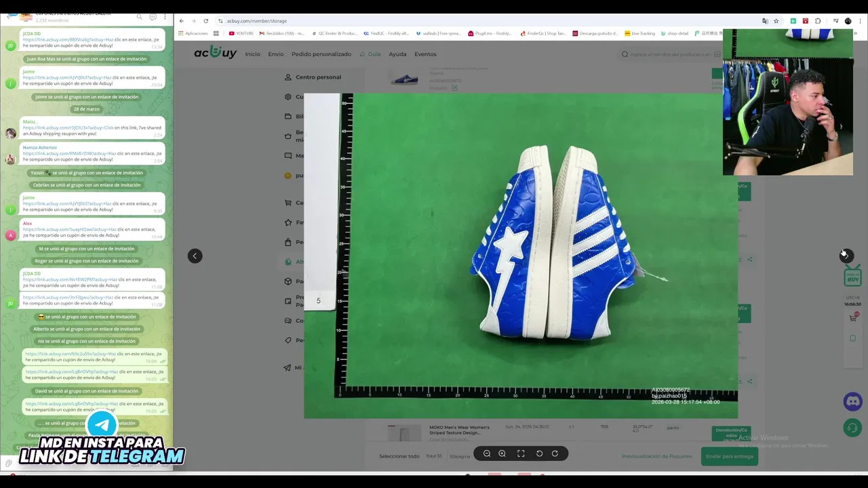
Task: Open the Envío nav item
Action: (276, 54)
